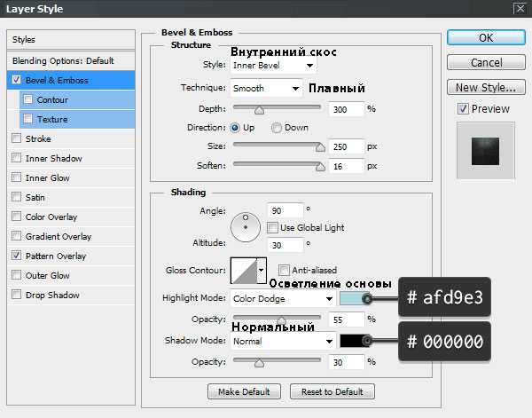The image size is (532, 418).
Task: Uncheck the Preview checkbox
Action: click(x=463, y=108)
